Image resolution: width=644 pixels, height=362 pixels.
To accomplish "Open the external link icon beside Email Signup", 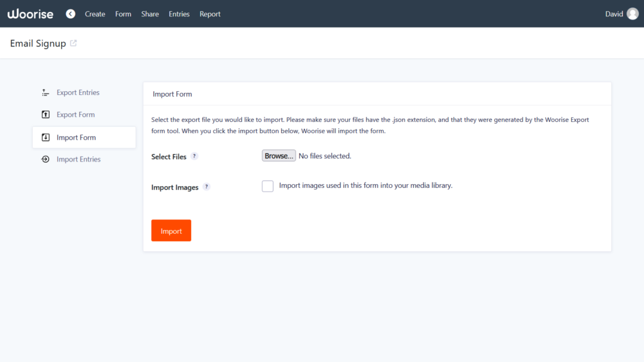I will [74, 43].
